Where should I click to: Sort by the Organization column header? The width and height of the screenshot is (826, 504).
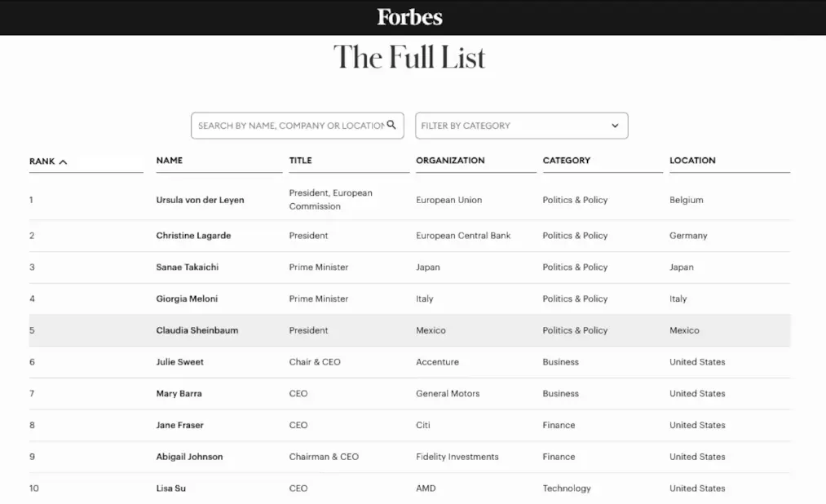pos(450,161)
